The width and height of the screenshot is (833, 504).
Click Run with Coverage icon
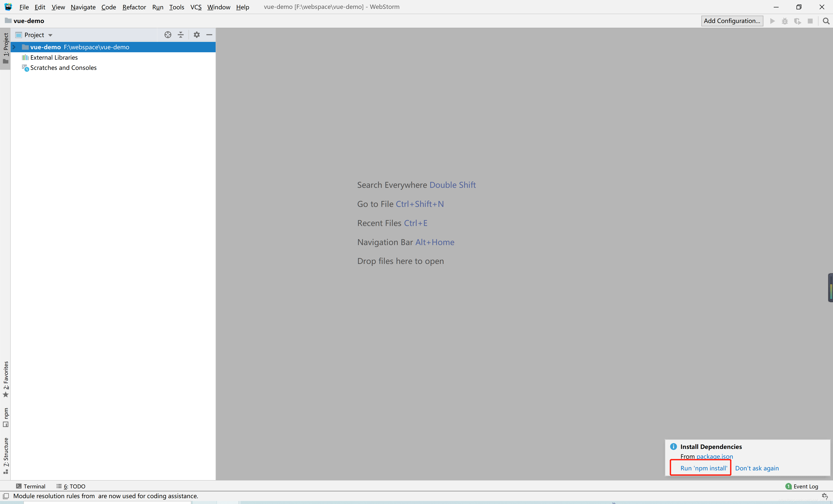pos(798,21)
